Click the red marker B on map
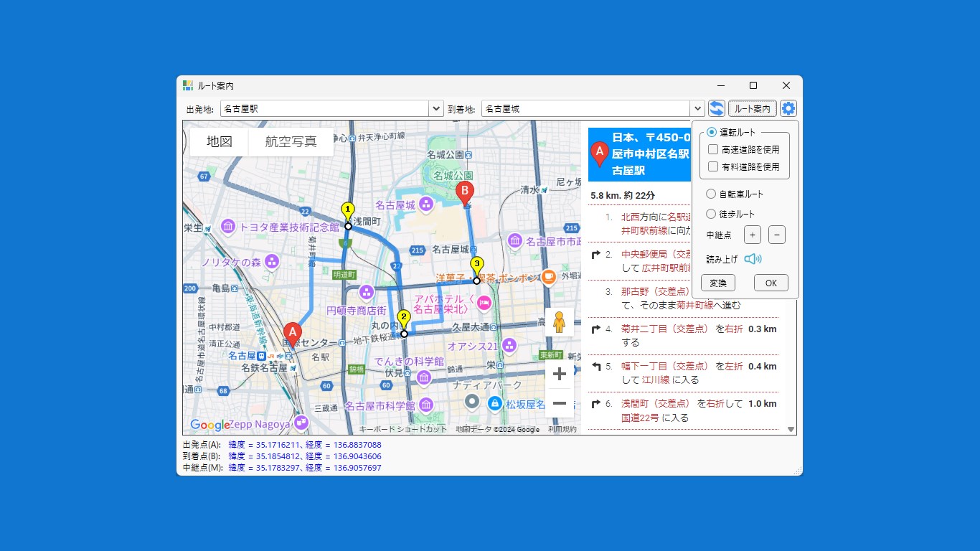 465,194
